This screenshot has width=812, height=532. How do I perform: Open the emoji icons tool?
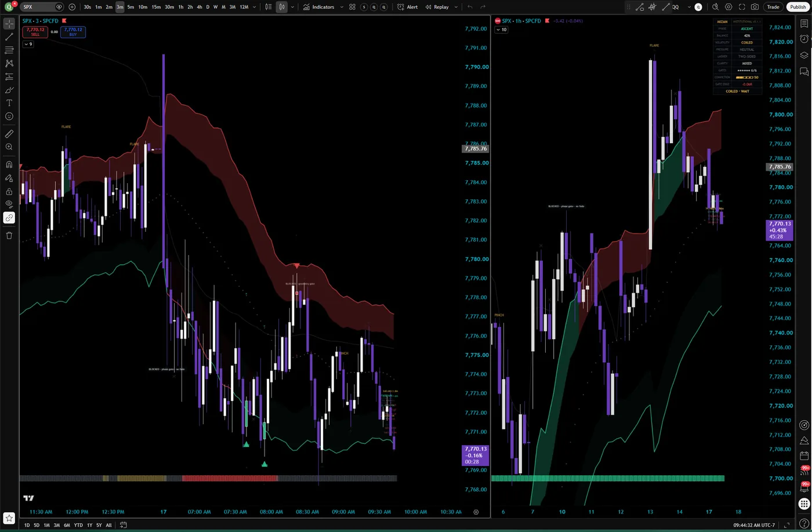click(9, 116)
